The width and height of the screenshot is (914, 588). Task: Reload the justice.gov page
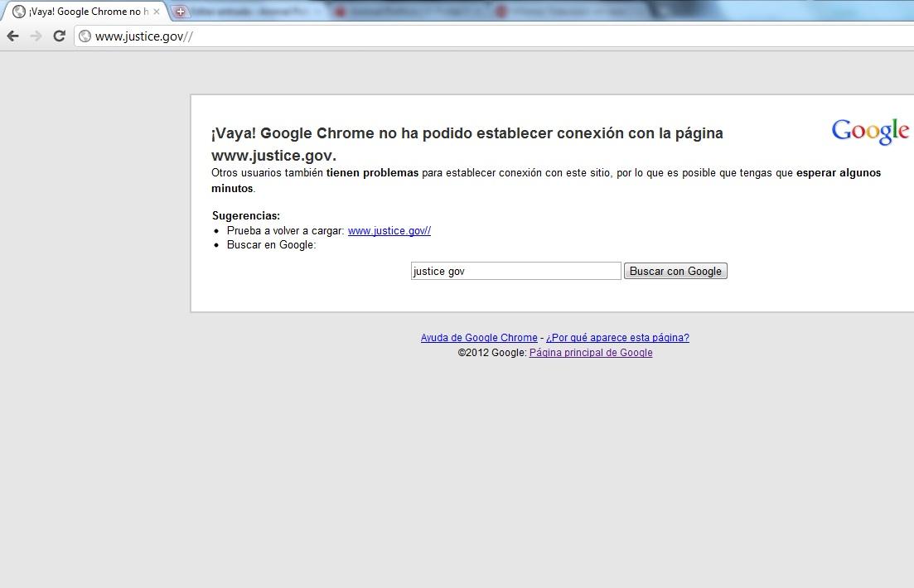(59, 36)
